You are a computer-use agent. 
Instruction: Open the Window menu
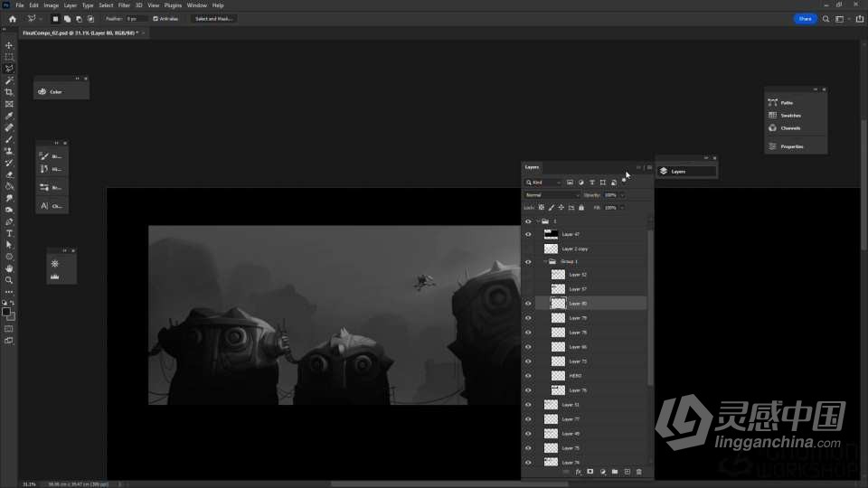click(196, 5)
